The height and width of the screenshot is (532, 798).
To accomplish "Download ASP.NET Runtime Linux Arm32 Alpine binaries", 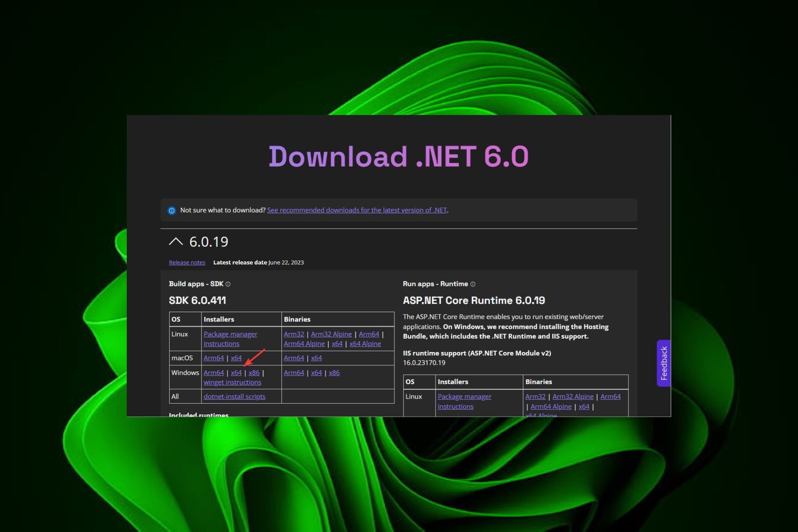I will tap(573, 397).
